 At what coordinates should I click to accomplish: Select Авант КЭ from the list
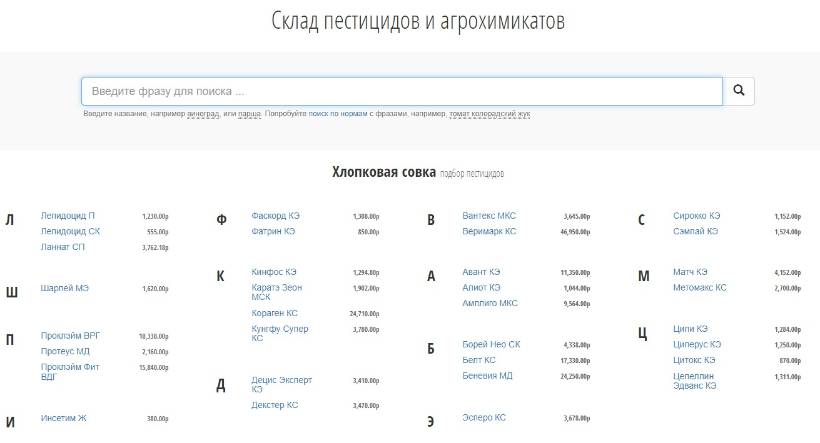click(x=481, y=272)
